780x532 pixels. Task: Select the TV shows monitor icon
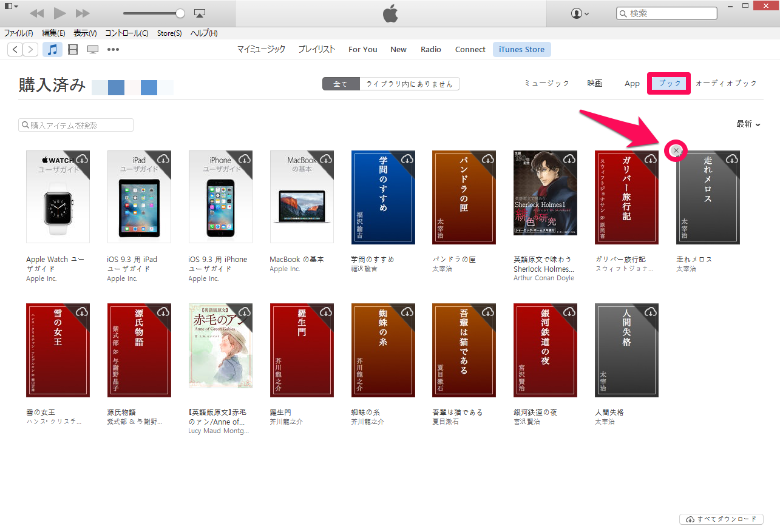(93, 50)
